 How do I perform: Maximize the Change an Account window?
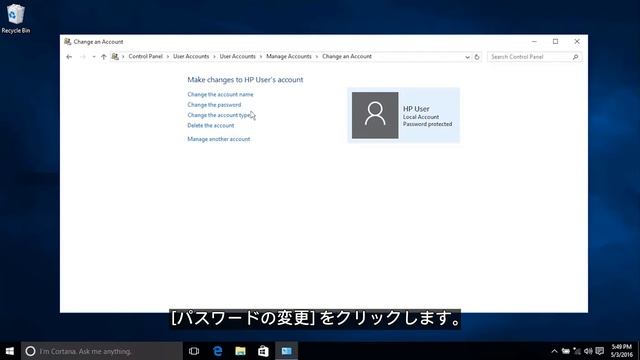point(556,42)
